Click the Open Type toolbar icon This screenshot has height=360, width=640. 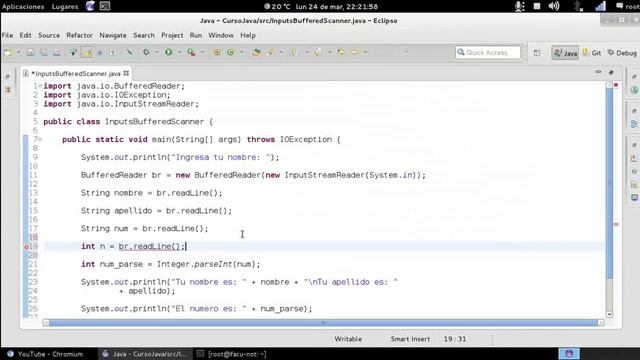point(256,52)
